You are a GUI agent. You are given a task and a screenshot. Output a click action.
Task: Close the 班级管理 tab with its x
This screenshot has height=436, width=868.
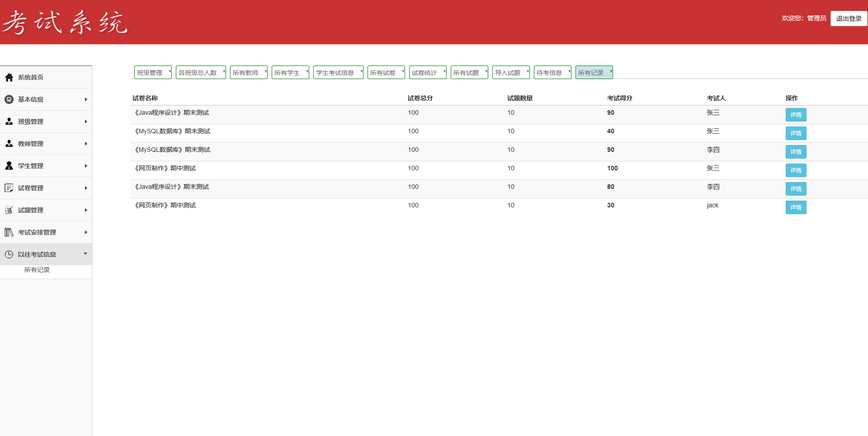tap(170, 71)
